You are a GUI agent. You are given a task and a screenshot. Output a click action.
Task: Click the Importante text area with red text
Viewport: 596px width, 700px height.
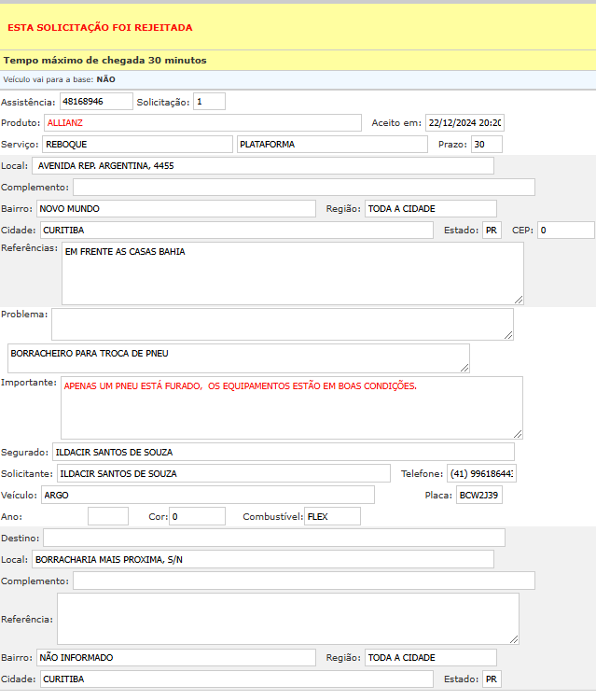(x=291, y=407)
